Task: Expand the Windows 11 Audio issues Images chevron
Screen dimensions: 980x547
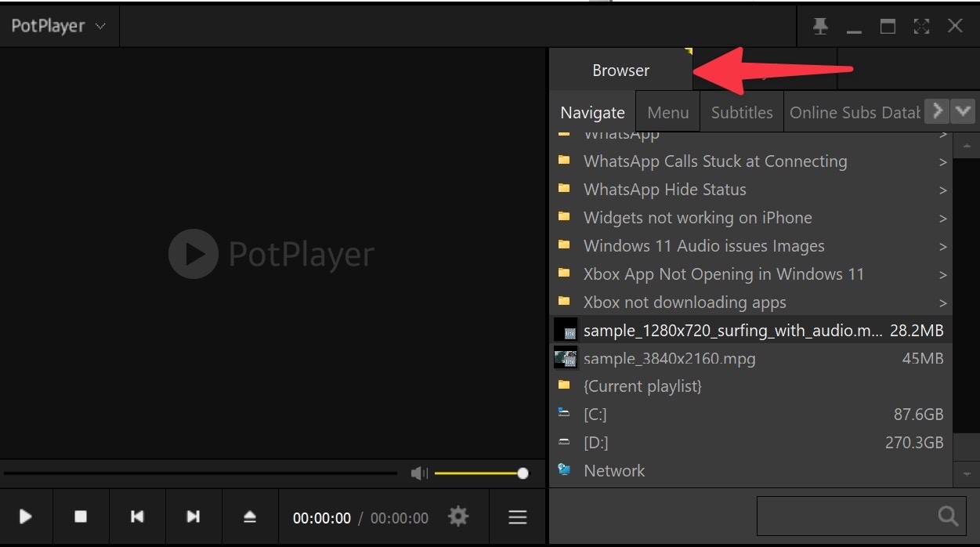Action: (943, 247)
